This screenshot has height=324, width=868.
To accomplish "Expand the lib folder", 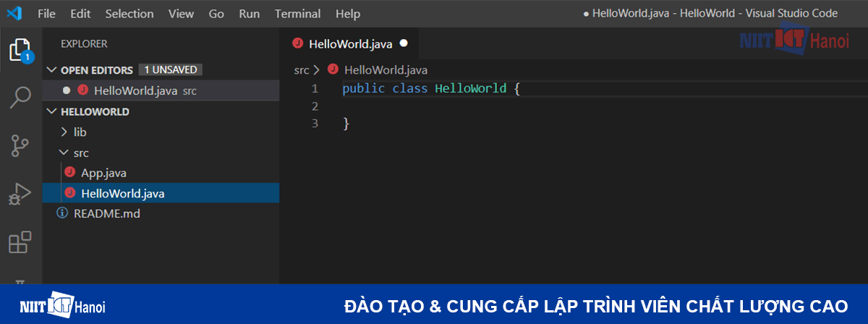I will [64, 132].
